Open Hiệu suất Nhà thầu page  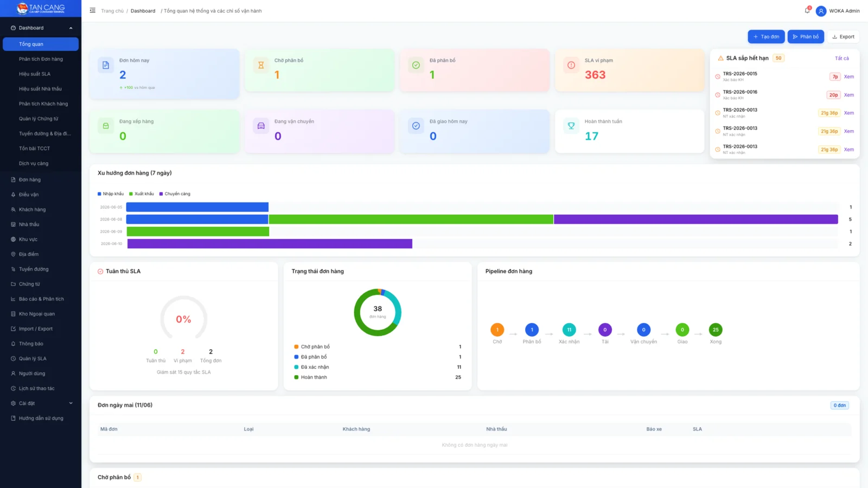(x=41, y=89)
